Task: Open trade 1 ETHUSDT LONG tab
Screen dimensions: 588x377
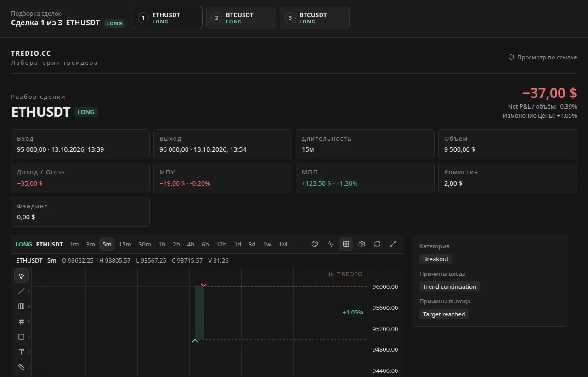Action: 168,18
